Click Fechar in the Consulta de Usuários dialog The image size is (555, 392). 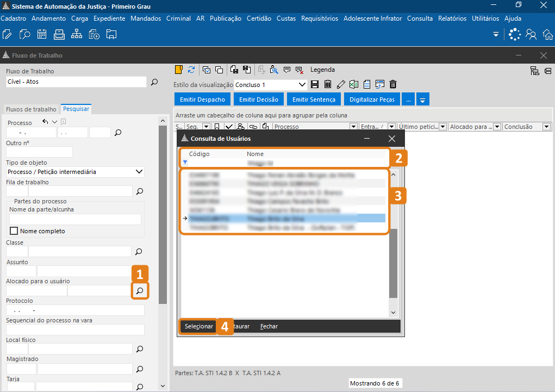pos(269,326)
